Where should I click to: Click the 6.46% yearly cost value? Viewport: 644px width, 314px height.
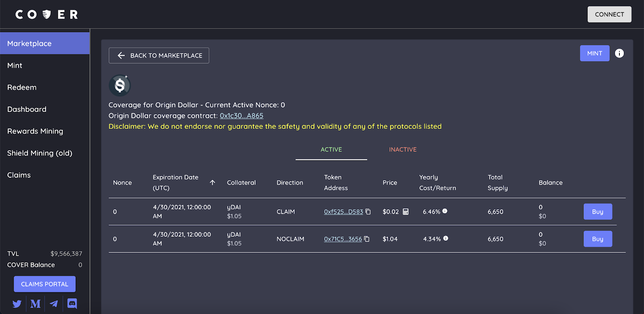431,212
